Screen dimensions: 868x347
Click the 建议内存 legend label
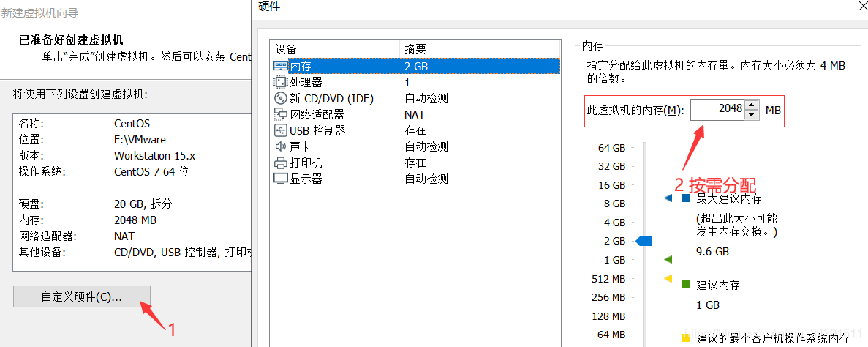[718, 286]
